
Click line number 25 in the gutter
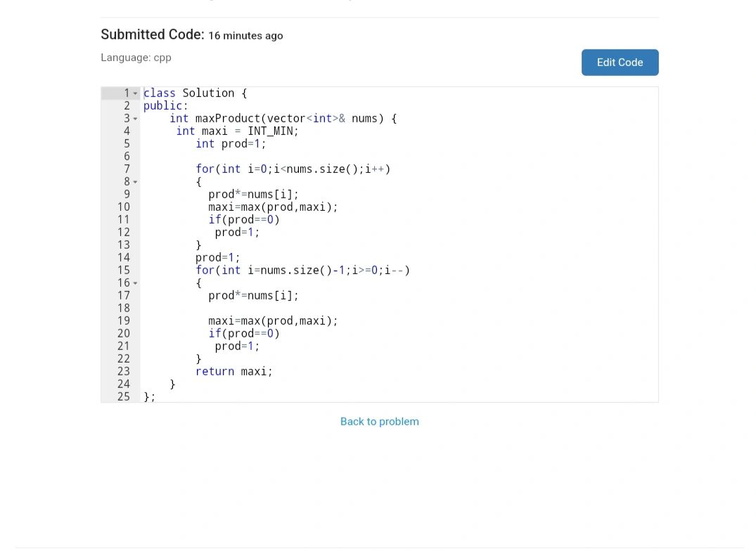click(124, 397)
